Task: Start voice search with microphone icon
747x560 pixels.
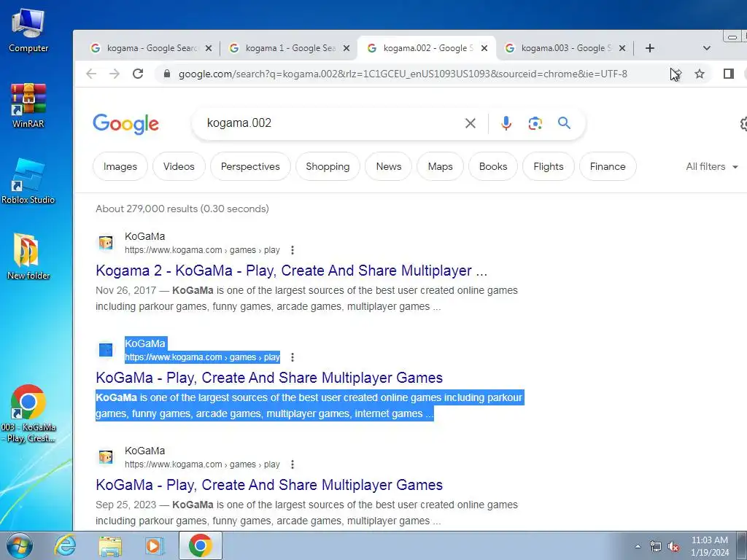Action: (x=506, y=123)
